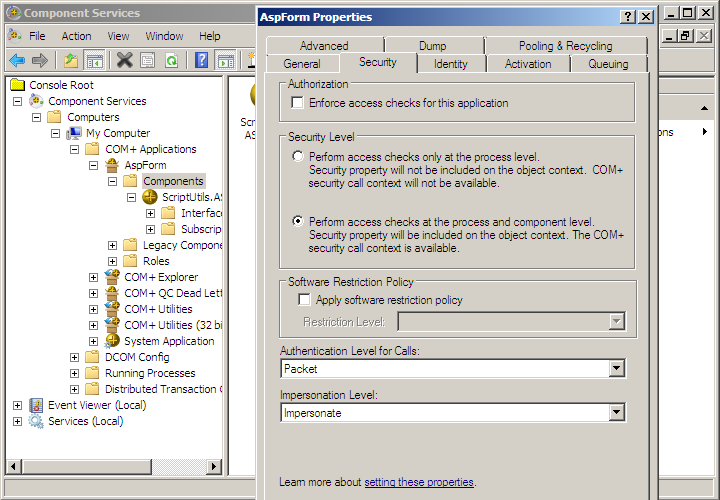This screenshot has width=720, height=500.
Task: Expand the COM+ Utilities (32 bit) node
Action: click(93, 326)
